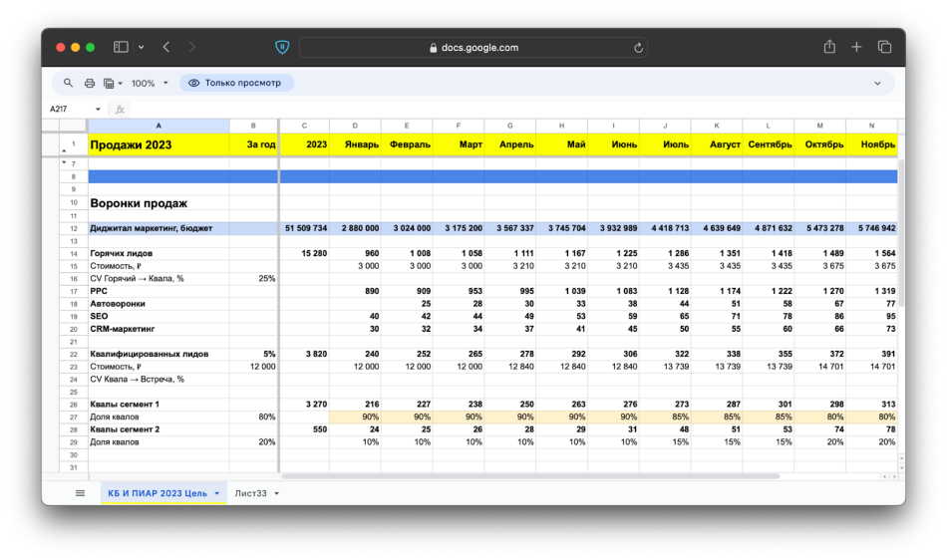Open the filter views icon dropdown
Image resolution: width=947 pixels, height=560 pixels.
pyautogui.click(x=113, y=84)
